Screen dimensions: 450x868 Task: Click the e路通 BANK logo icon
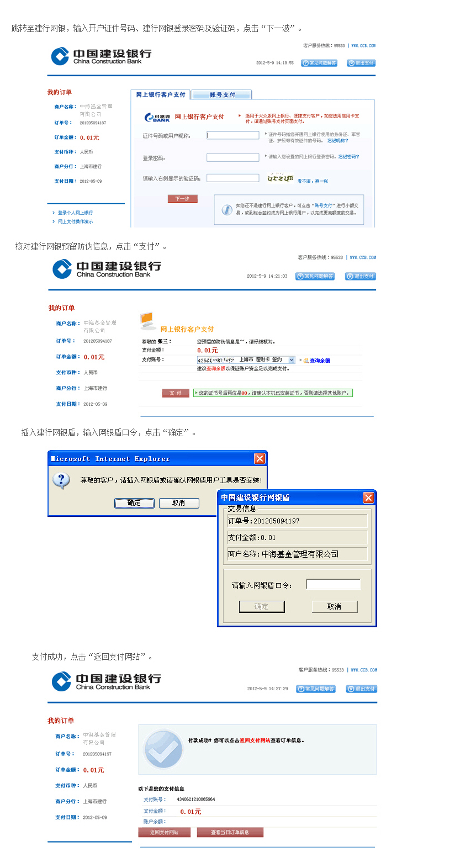157,117
